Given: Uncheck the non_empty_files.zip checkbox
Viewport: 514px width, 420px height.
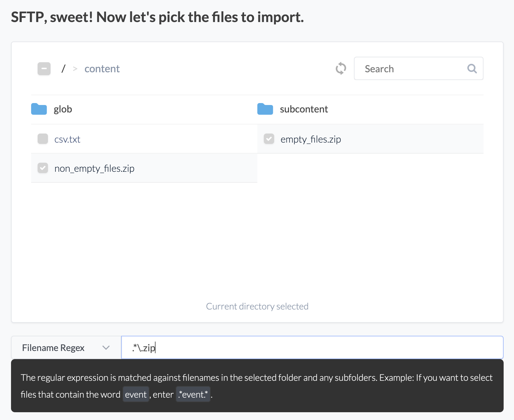Looking at the screenshot, I should [x=43, y=168].
